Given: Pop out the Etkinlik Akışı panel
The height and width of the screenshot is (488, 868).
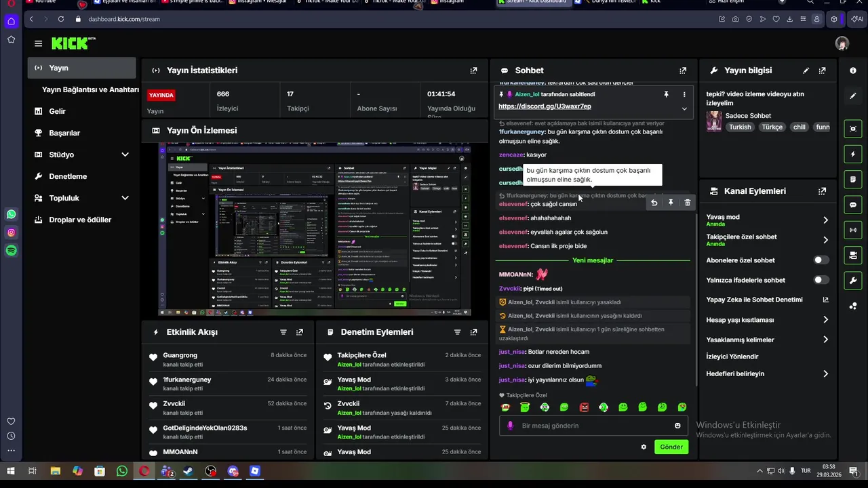Looking at the screenshot, I should click(x=300, y=332).
